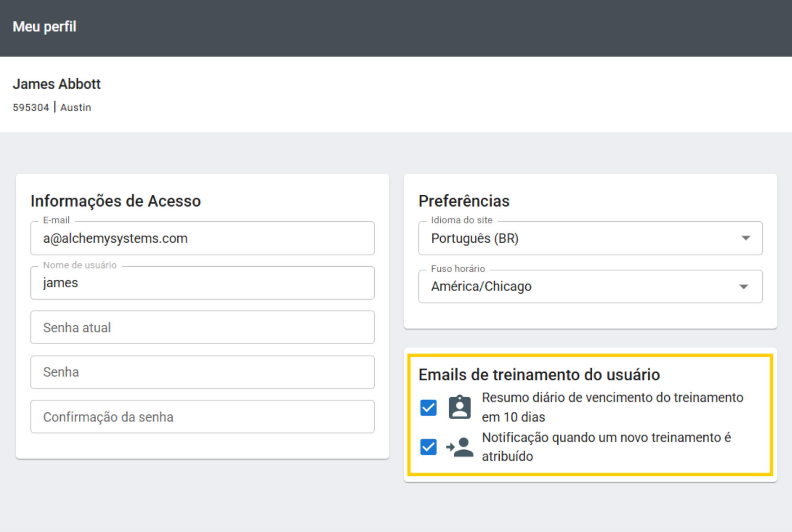Click the badge icon beside daily training summary
The image size is (792, 532).
[459, 407]
